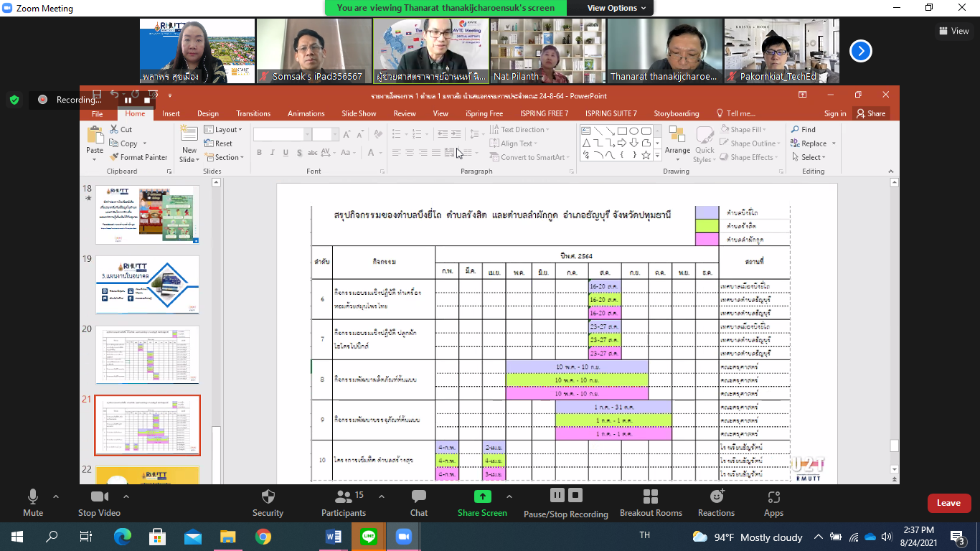Open Zoom View Options menu

tap(616, 8)
